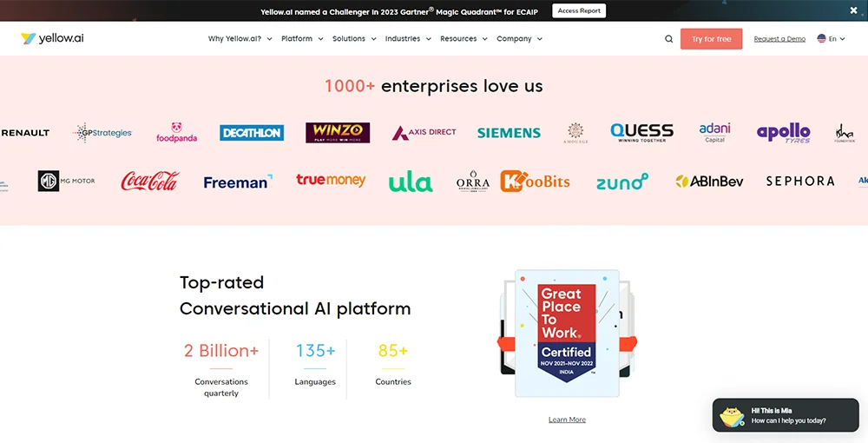868x443 pixels.
Task: Open the Mia chat widget message
Action: (786, 415)
